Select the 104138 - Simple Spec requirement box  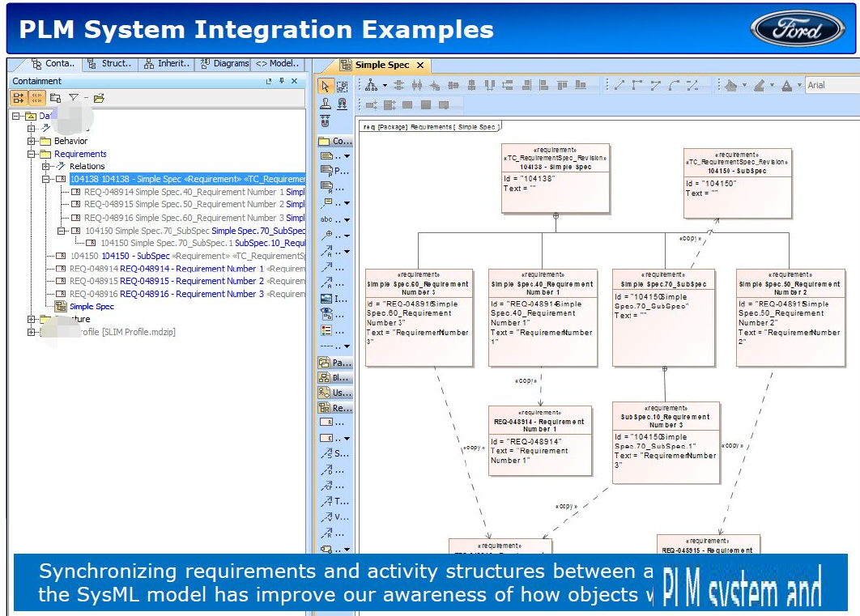(556, 178)
